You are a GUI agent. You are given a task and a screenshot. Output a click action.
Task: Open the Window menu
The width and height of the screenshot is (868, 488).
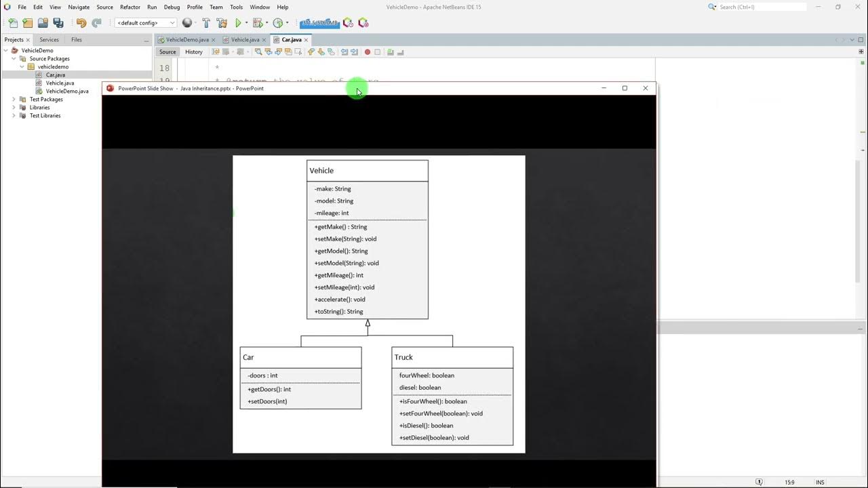tap(260, 7)
